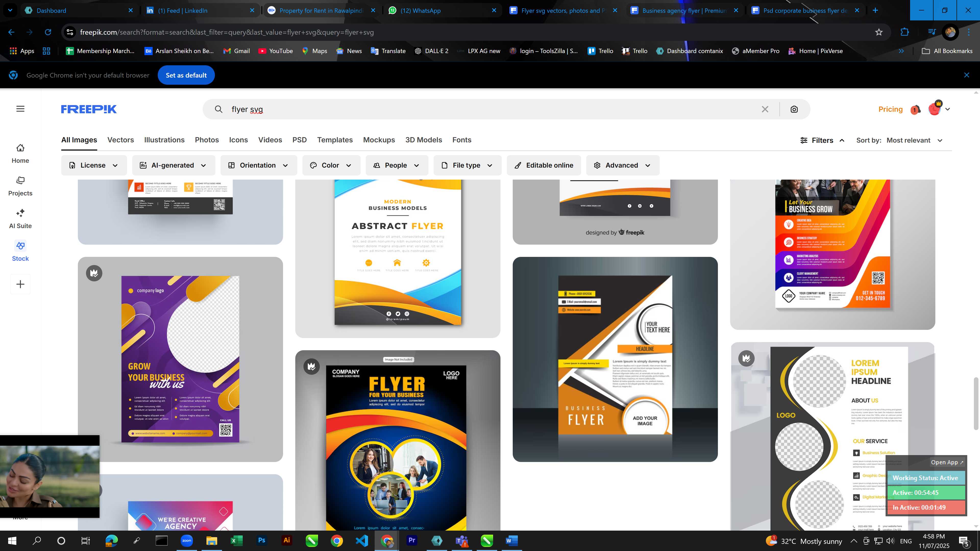Select the Illustrations tab
Screen dimensions: 980x551
tap(164, 140)
